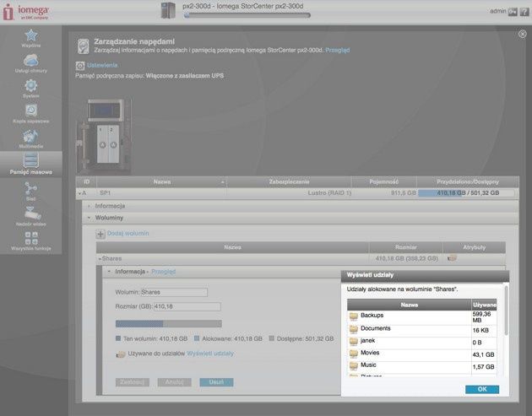Open the Ustawienia settings link
This screenshot has width=532, height=416.
102,65
